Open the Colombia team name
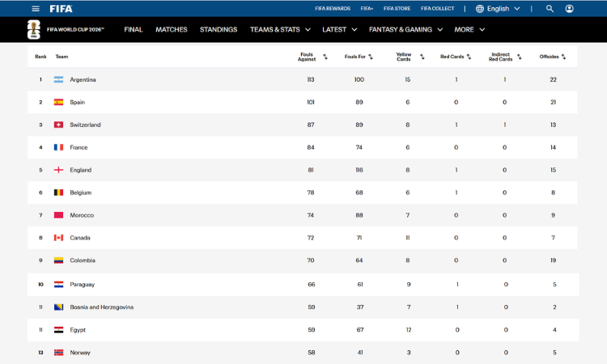 (83, 260)
